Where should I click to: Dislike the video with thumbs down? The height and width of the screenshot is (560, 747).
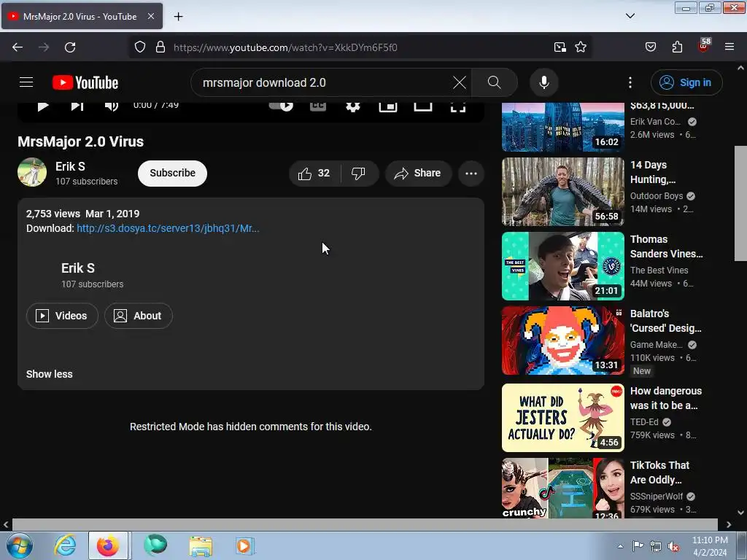[359, 174]
